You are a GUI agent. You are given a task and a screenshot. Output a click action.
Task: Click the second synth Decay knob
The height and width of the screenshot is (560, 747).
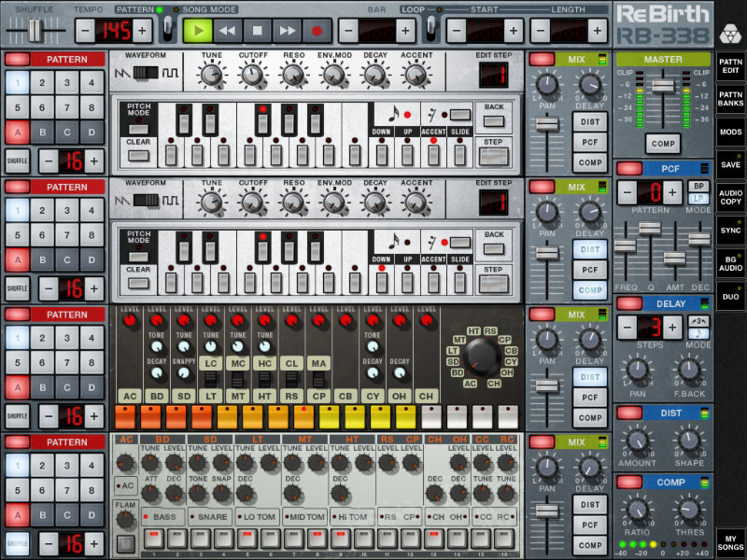tap(375, 203)
